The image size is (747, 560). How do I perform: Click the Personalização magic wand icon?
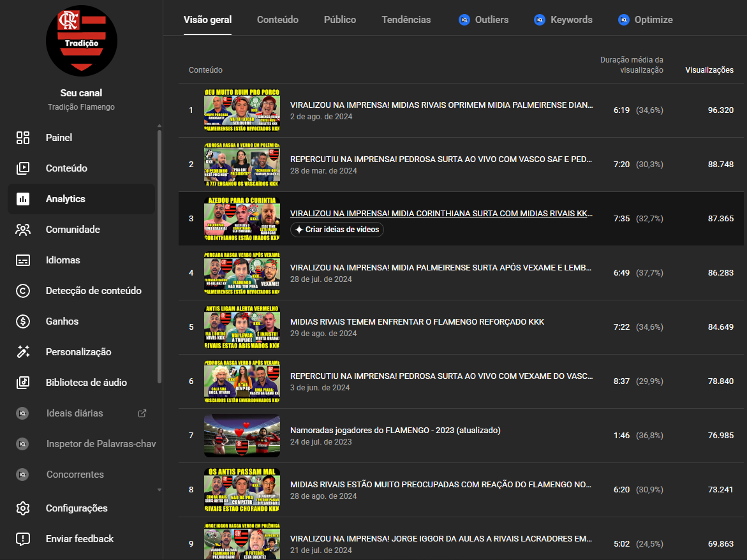23,352
